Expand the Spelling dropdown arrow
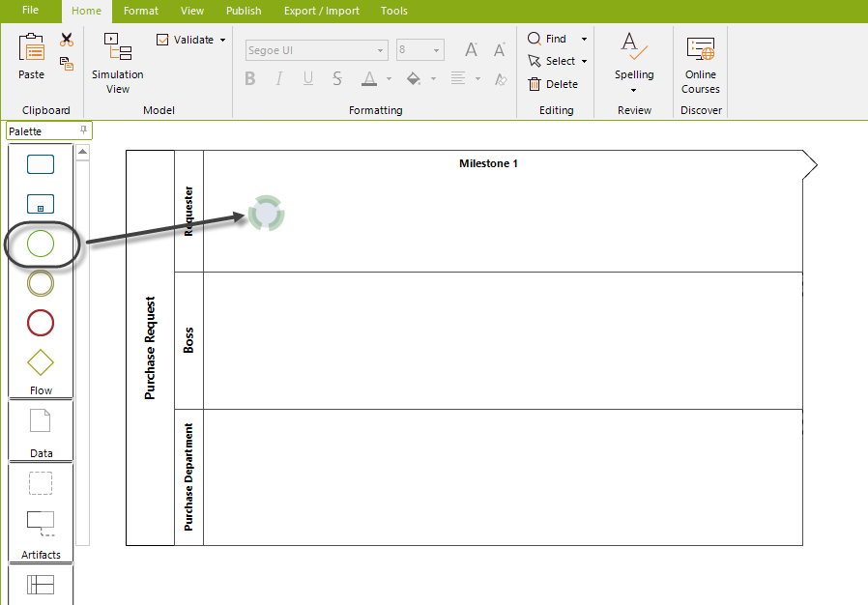This screenshot has width=868, height=605. pos(634,90)
